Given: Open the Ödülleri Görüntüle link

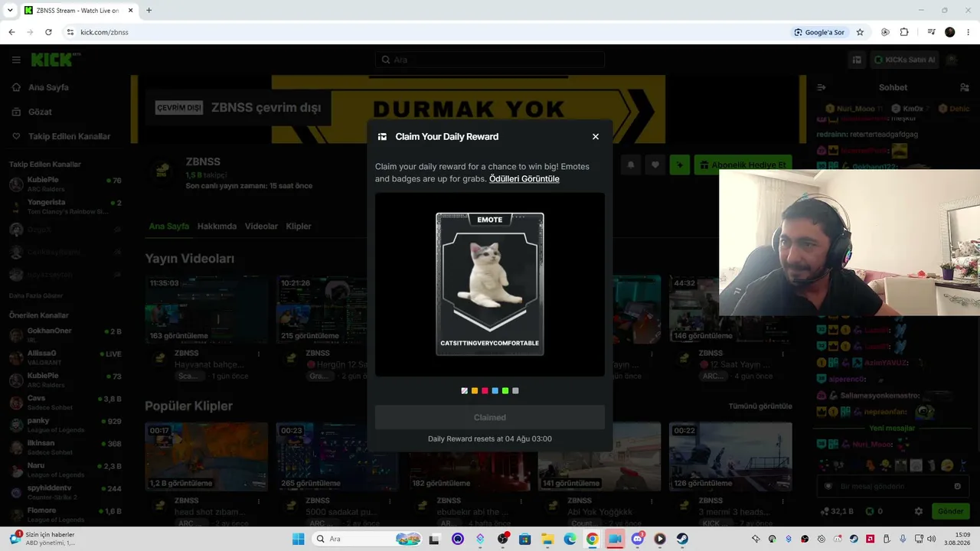Looking at the screenshot, I should pyautogui.click(x=524, y=179).
